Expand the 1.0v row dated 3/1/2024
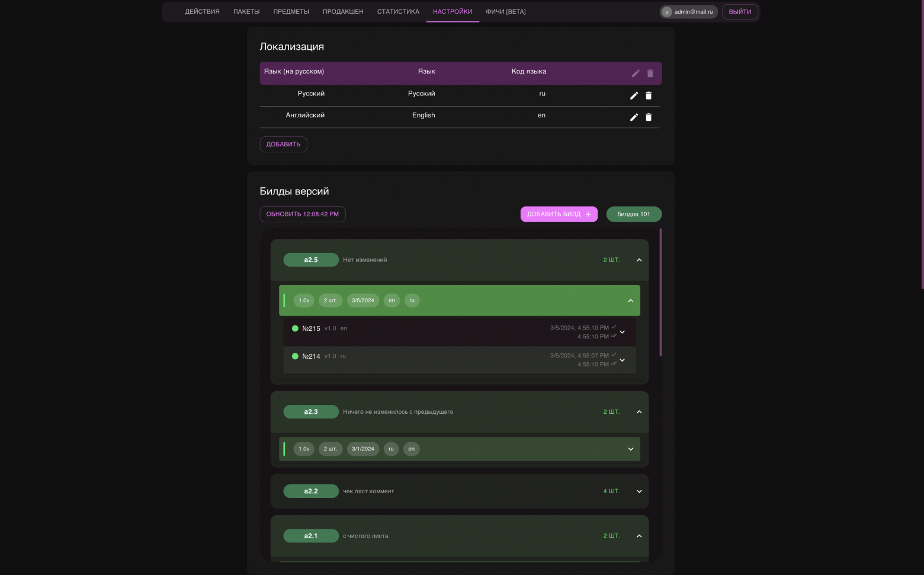Viewport: 924px width, 575px height. (631, 449)
